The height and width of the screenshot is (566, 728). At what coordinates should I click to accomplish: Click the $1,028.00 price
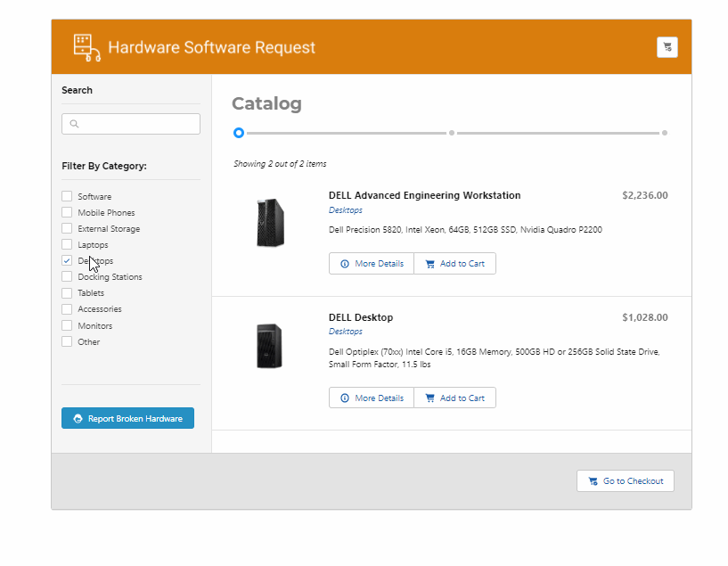click(x=645, y=317)
